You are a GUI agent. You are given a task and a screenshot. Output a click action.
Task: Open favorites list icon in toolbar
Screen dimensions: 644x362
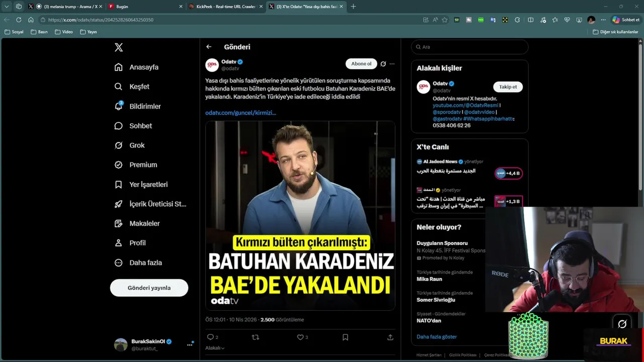555,20
